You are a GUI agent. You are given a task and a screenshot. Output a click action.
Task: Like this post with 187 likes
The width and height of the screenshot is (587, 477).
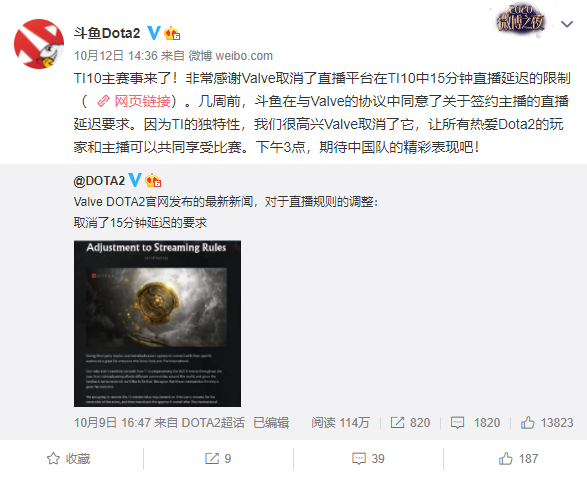click(x=518, y=459)
